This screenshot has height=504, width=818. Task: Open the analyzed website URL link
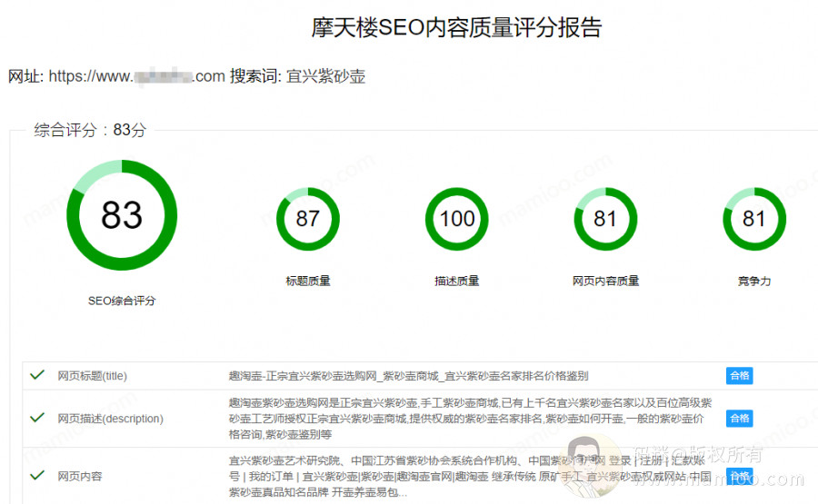point(136,76)
